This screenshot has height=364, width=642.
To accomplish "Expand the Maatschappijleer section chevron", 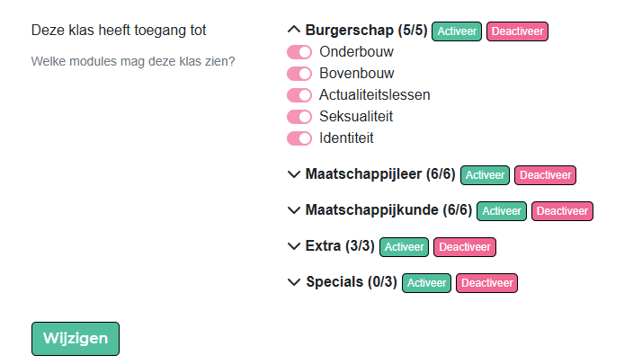I will (294, 174).
